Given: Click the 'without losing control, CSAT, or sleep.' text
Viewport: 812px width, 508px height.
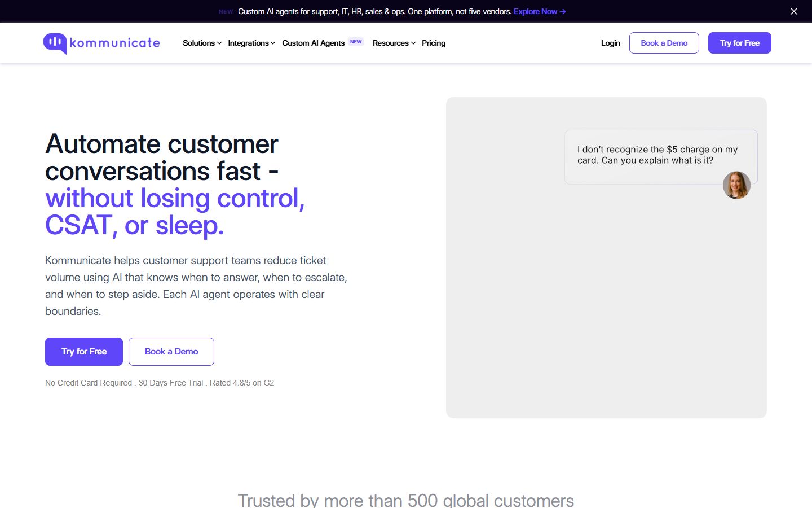Looking at the screenshot, I should click(175, 212).
